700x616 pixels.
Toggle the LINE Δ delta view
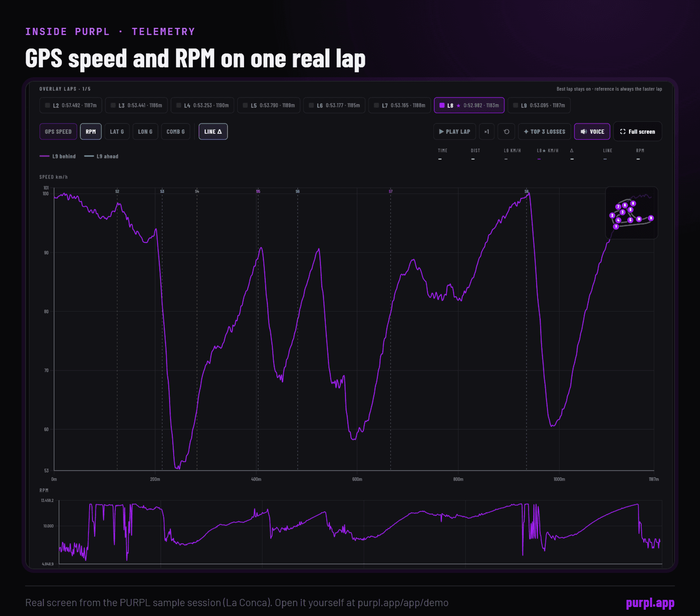point(213,132)
